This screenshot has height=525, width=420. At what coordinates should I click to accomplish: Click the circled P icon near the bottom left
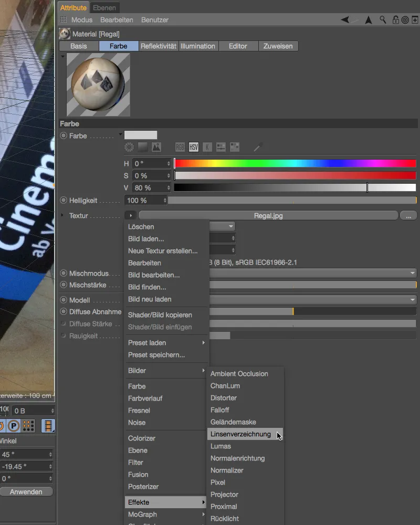pos(13,426)
